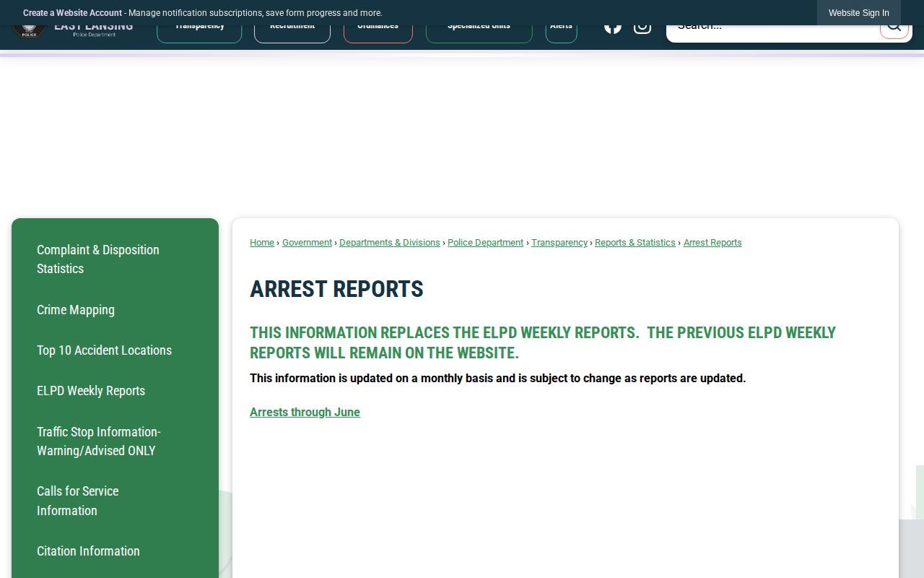Go to Reports & Statistics breadcrumb

(635, 243)
